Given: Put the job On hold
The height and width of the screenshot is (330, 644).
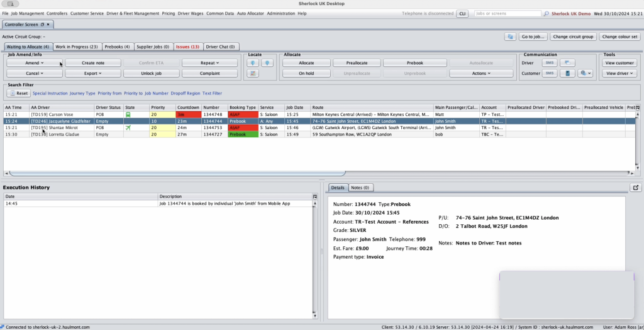Looking at the screenshot, I should pyautogui.click(x=306, y=73).
